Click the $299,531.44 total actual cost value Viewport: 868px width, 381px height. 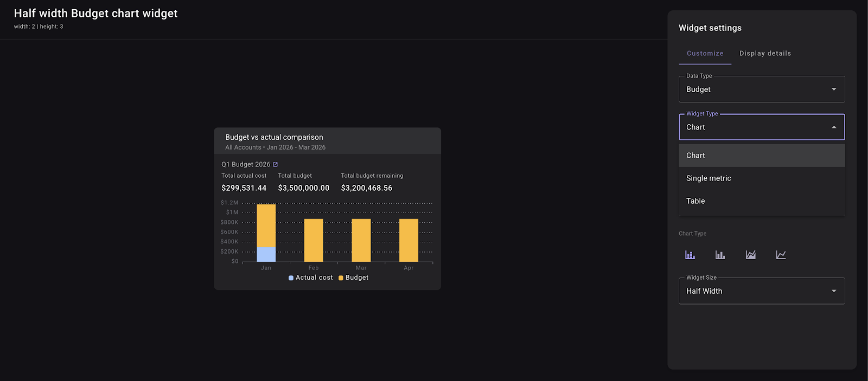pyautogui.click(x=244, y=188)
